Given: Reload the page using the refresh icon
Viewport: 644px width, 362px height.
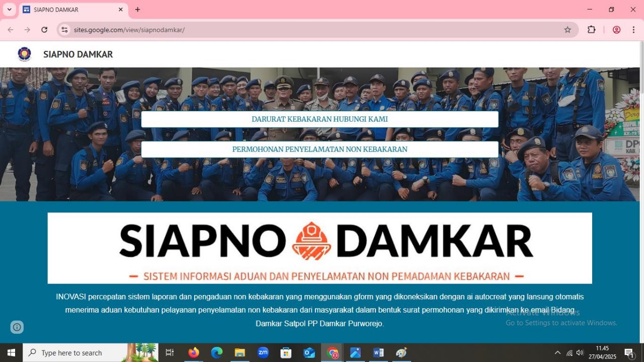Looking at the screenshot, I should pos(44,30).
